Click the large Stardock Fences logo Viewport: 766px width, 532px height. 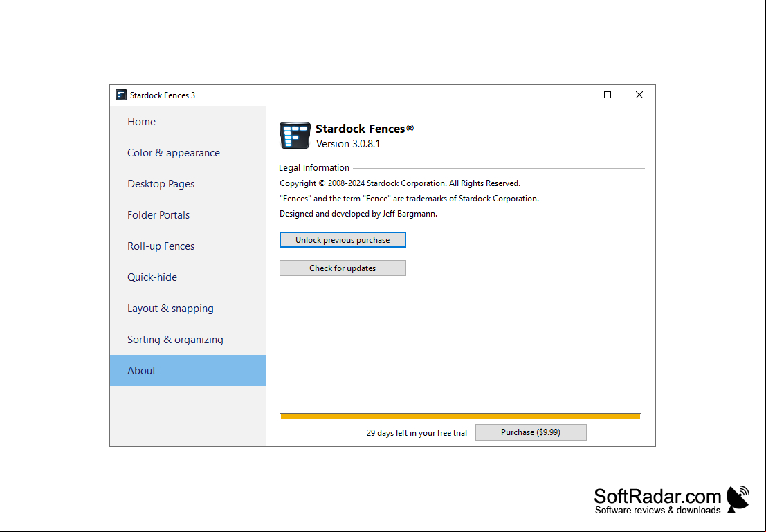coord(295,136)
